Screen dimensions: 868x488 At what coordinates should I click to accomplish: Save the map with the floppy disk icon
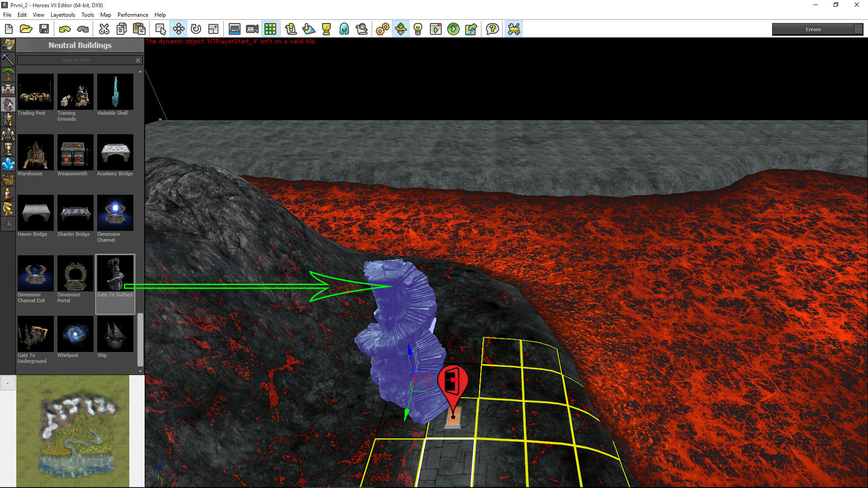tap(44, 29)
